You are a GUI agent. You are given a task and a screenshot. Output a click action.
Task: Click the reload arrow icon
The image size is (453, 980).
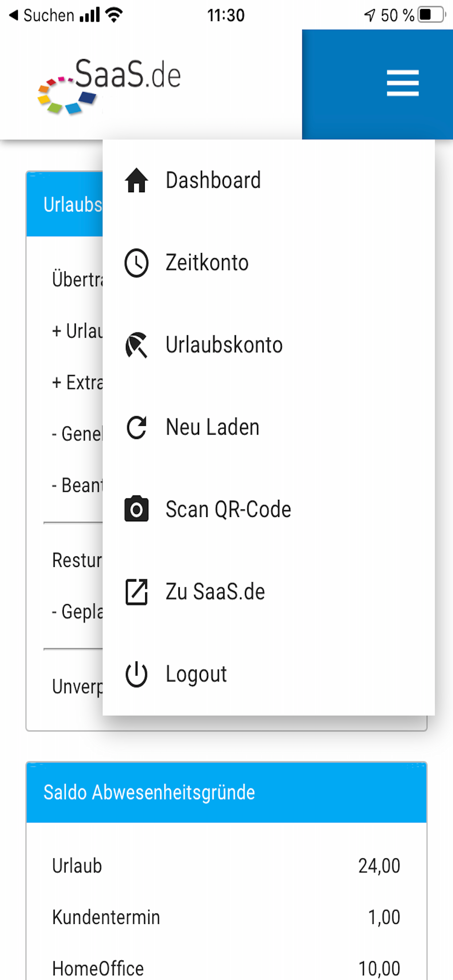point(136,428)
